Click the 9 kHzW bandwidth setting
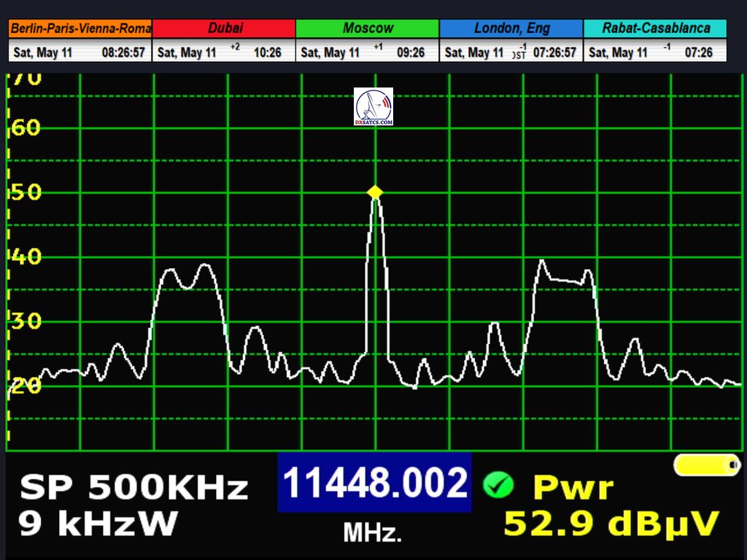Viewport: 747px width, 560px height. pos(98,524)
